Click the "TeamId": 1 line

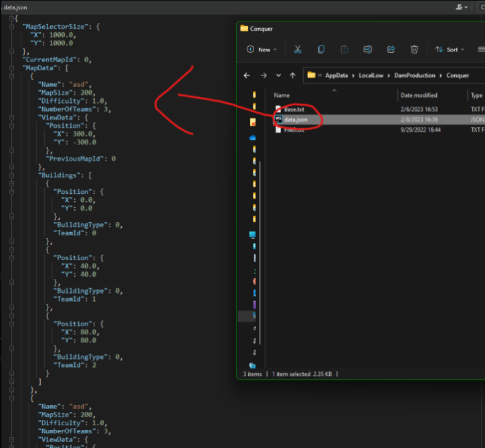coord(75,300)
